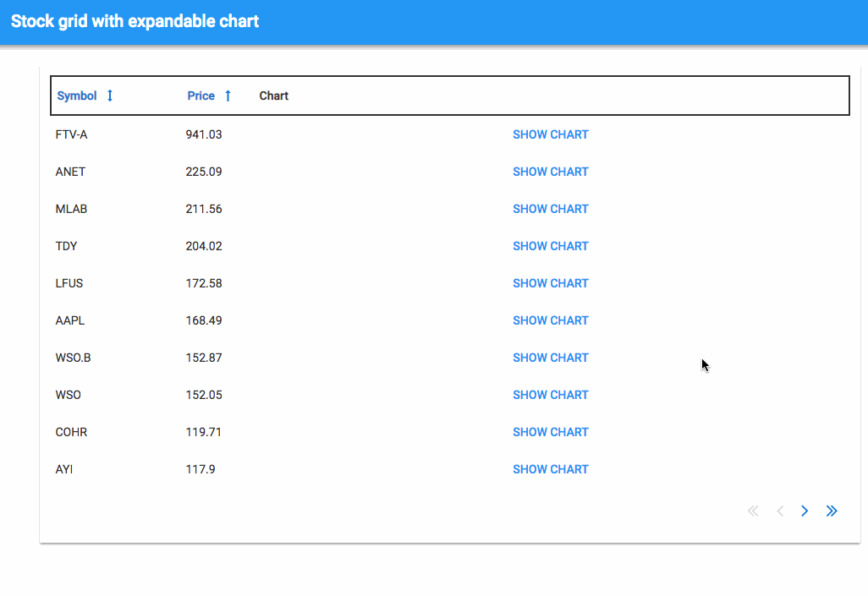This screenshot has height=596, width=868.
Task: Open the chart for TDY
Action: (x=551, y=246)
